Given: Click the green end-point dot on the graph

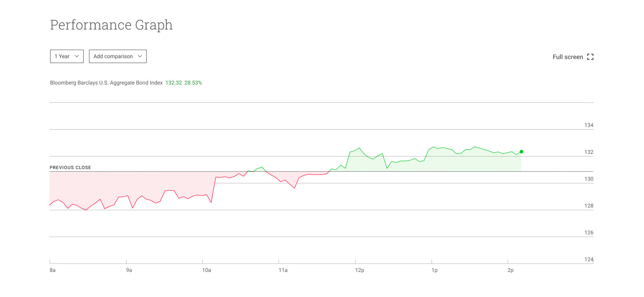Looking at the screenshot, I should pyautogui.click(x=521, y=152).
